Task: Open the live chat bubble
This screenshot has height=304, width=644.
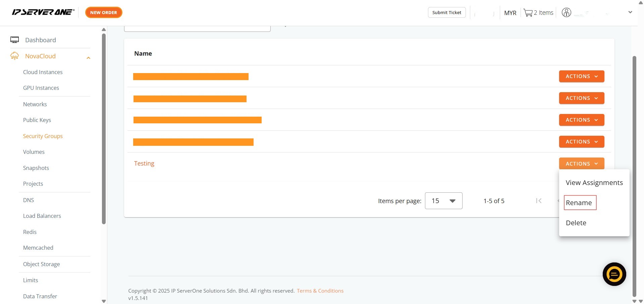Action: [614, 274]
